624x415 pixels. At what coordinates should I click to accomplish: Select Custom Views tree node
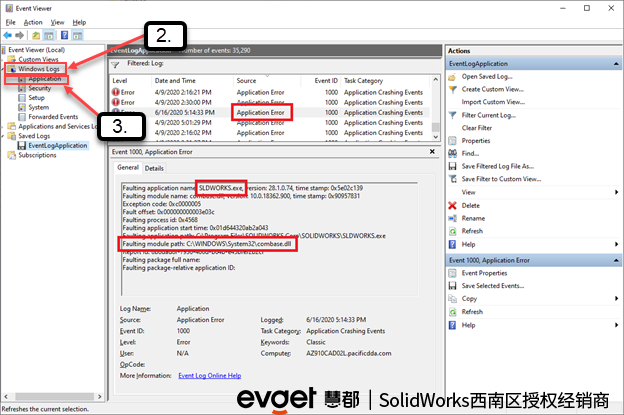pos(38,59)
